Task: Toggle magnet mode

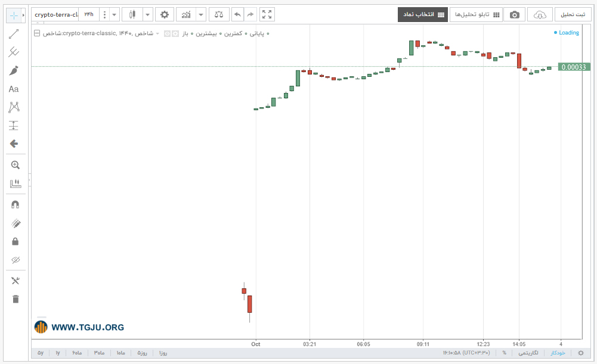Action: tap(16, 204)
